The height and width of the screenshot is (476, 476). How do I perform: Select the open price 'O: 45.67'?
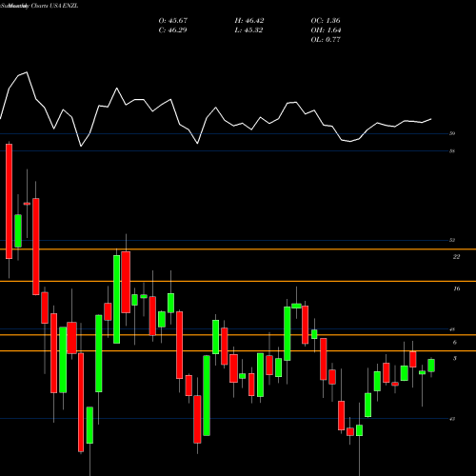coord(173,21)
